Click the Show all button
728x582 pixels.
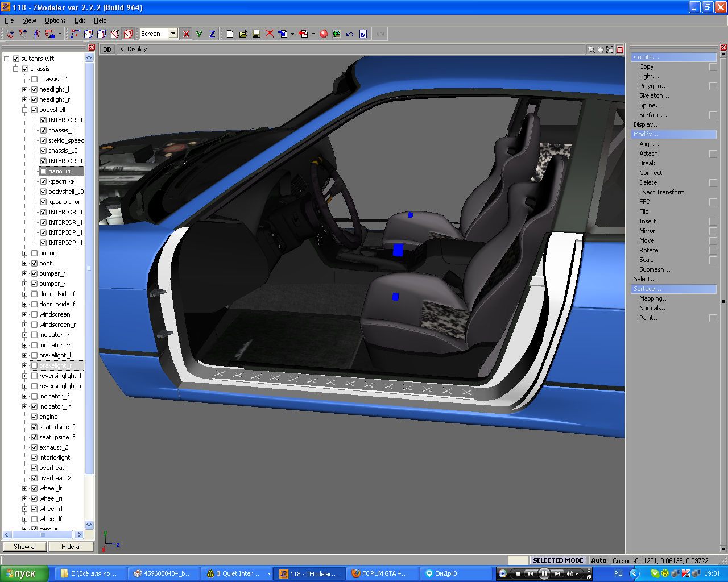(x=25, y=547)
